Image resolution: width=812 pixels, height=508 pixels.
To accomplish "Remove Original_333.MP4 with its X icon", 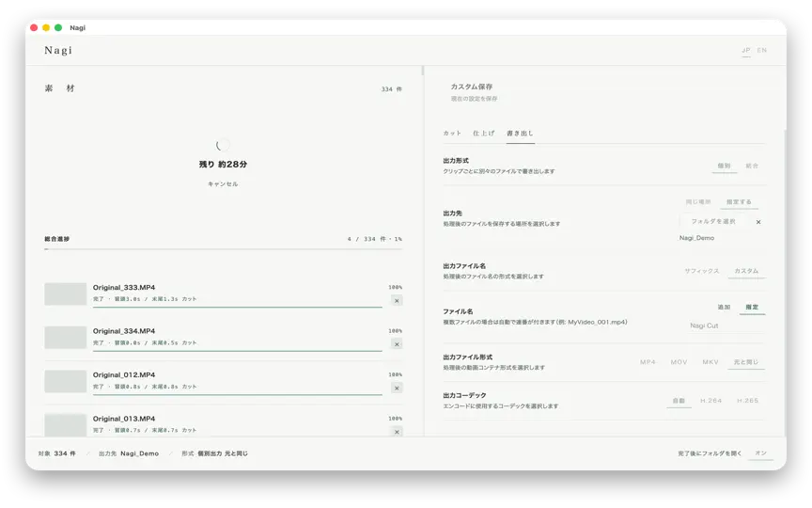I will pos(397,301).
